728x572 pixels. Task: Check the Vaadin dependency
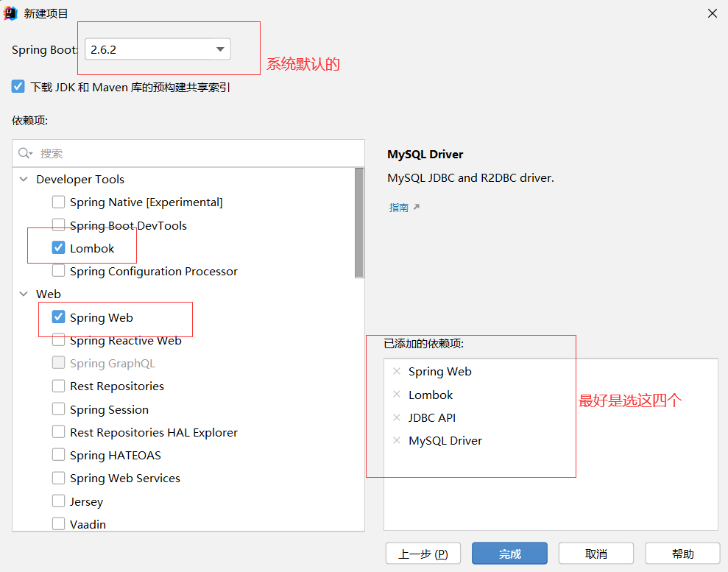point(58,523)
